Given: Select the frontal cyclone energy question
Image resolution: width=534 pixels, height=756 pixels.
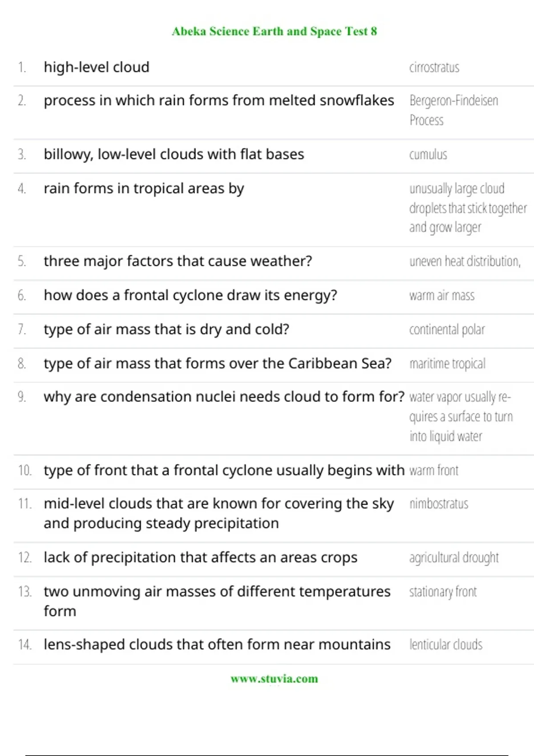Looking at the screenshot, I should click(190, 295).
